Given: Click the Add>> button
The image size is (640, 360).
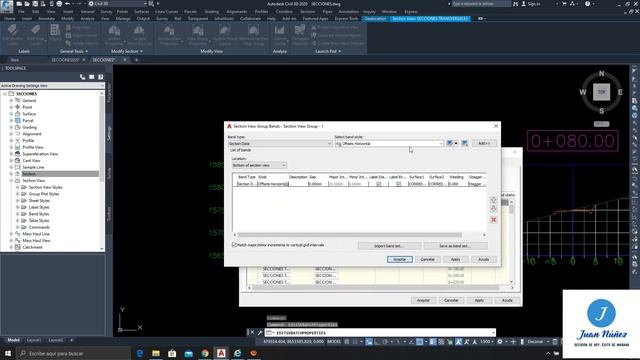Looking at the screenshot, I should (x=484, y=143).
